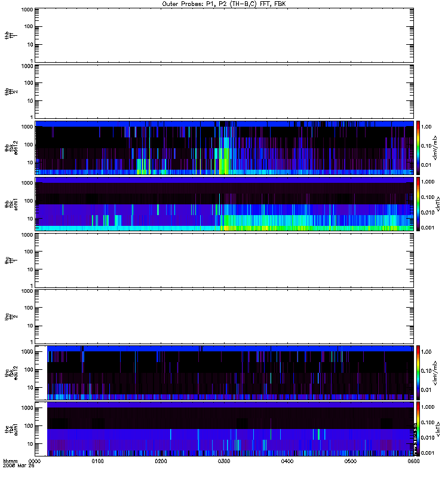
Task: Click the "thb fbk edc12" y-axis label
Action: [11, 148]
